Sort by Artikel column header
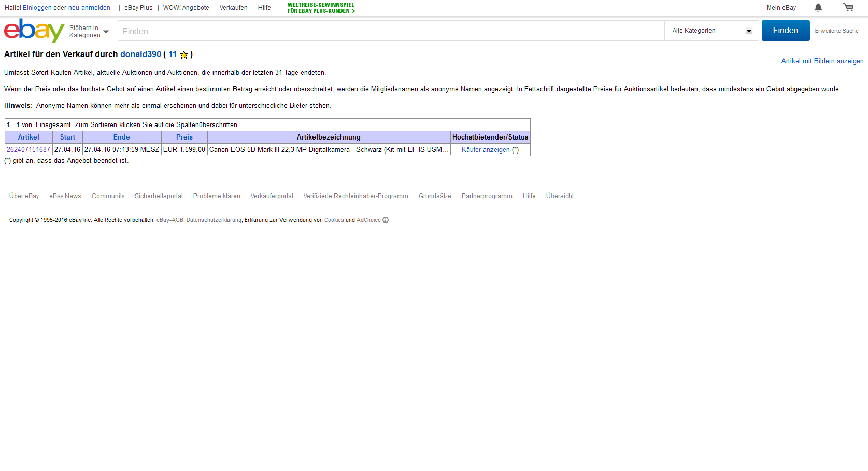This screenshot has width=868, height=471. (x=29, y=137)
